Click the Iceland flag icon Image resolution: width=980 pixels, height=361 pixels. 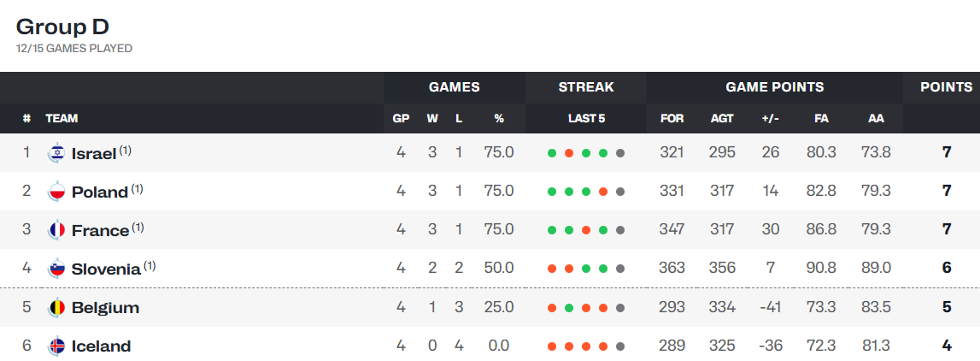click(57, 346)
